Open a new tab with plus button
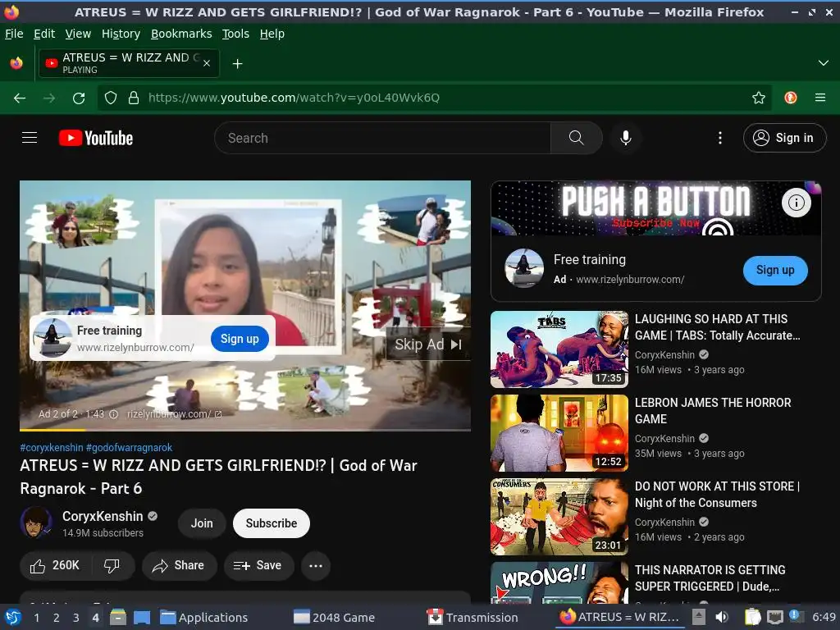 pos(237,64)
